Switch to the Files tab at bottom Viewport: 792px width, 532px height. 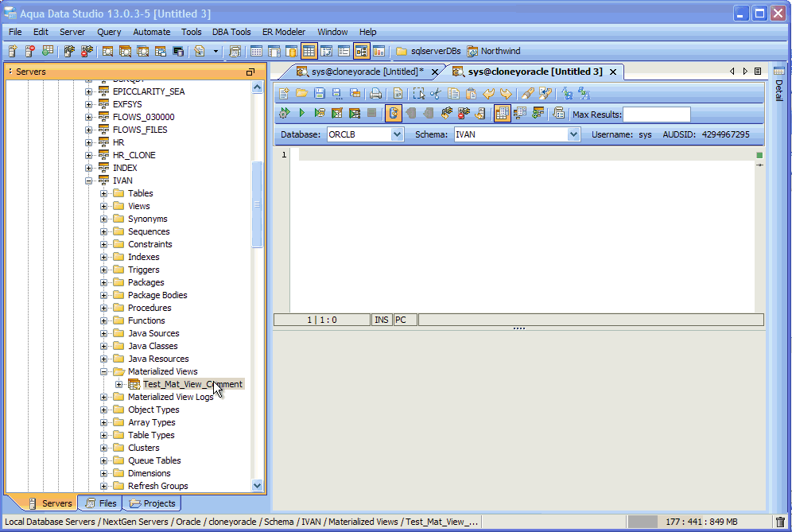(101, 503)
